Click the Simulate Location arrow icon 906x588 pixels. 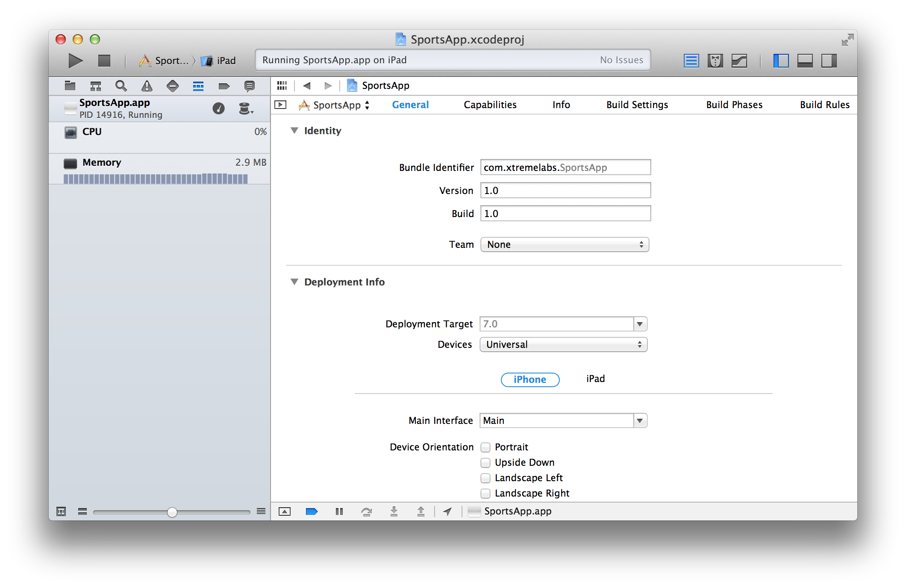pyautogui.click(x=447, y=512)
